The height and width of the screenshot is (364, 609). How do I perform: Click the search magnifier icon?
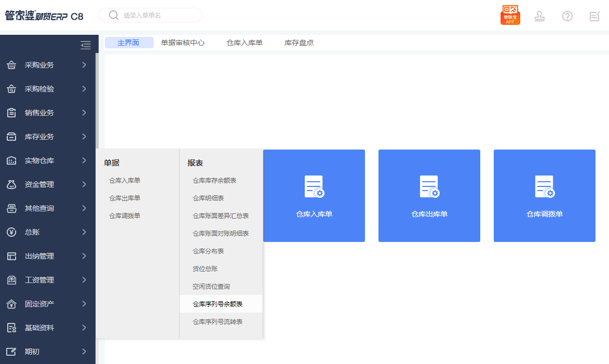[x=113, y=15]
